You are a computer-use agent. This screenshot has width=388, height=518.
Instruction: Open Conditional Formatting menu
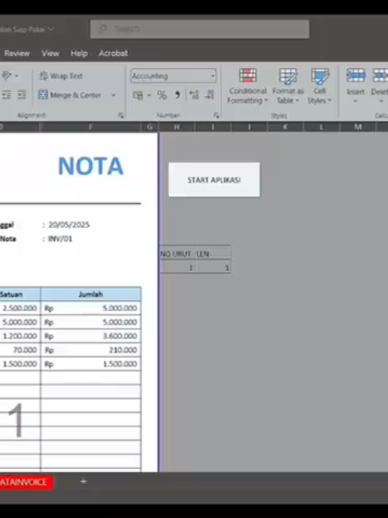coord(248,86)
